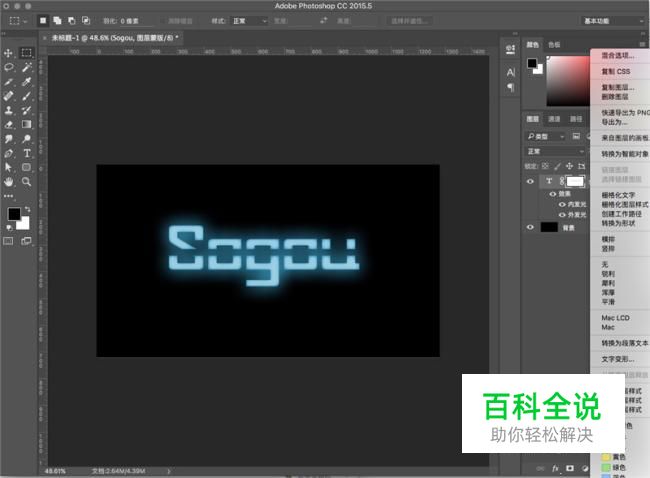Toggle Quick Mask mode in toolbox

[8, 241]
